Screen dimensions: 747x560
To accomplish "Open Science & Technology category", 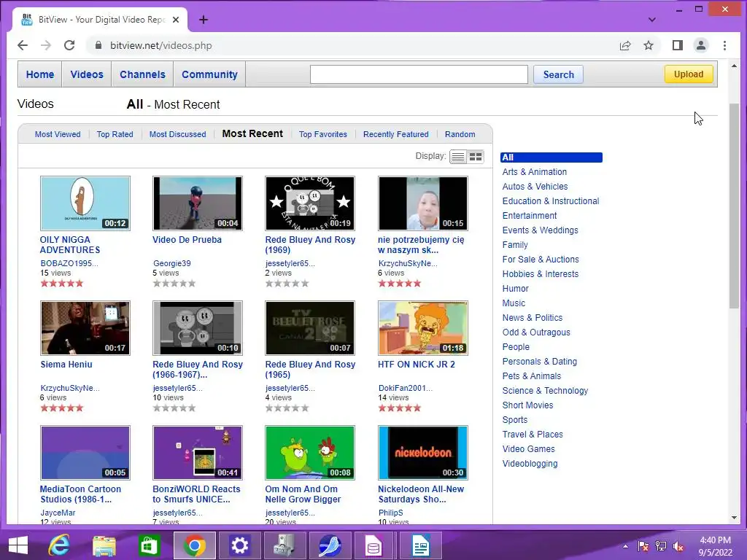I will coord(545,391).
